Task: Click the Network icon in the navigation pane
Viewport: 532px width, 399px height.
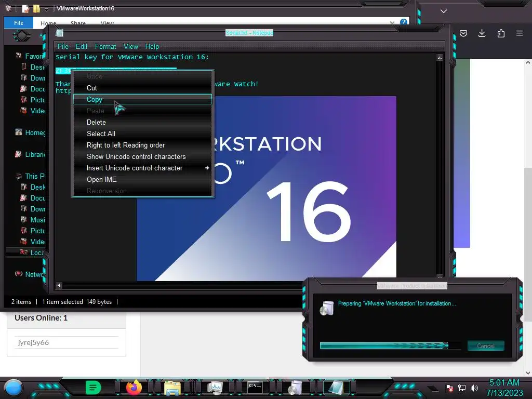Action: pyautogui.click(x=19, y=274)
